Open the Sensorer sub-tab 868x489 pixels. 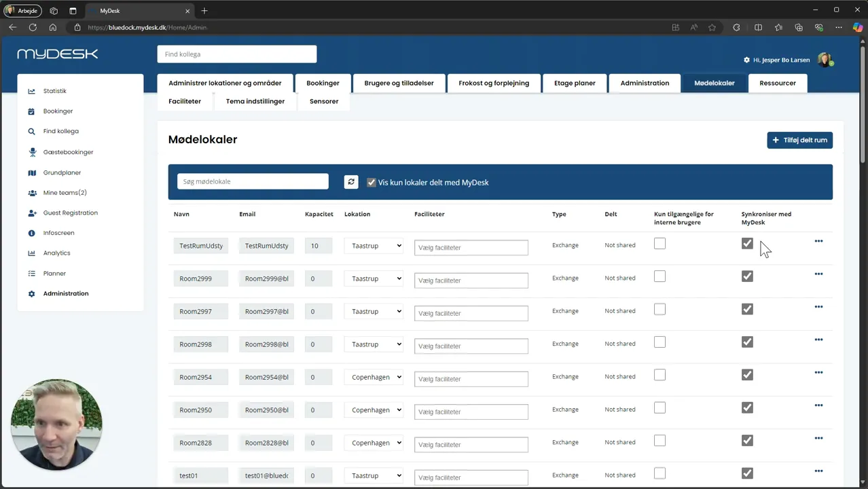pos(324,101)
